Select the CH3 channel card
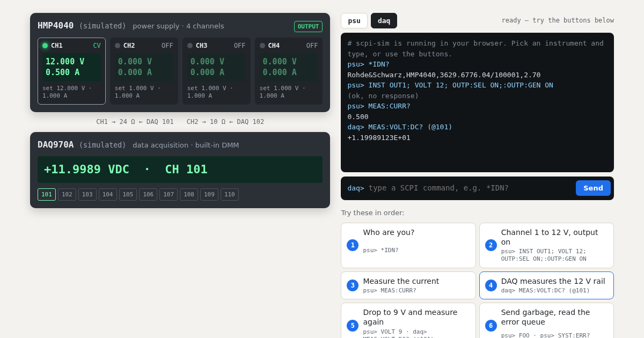The height and width of the screenshot is (338, 644). click(216, 71)
